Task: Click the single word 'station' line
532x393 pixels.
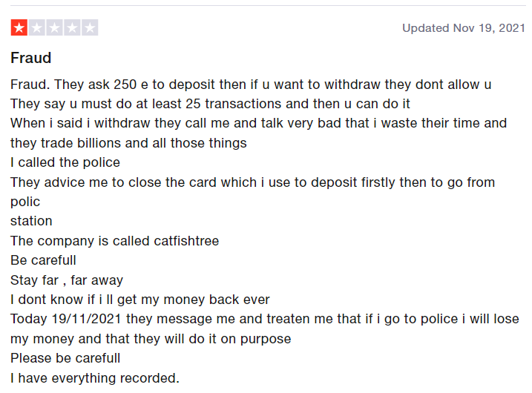Action: point(31,221)
